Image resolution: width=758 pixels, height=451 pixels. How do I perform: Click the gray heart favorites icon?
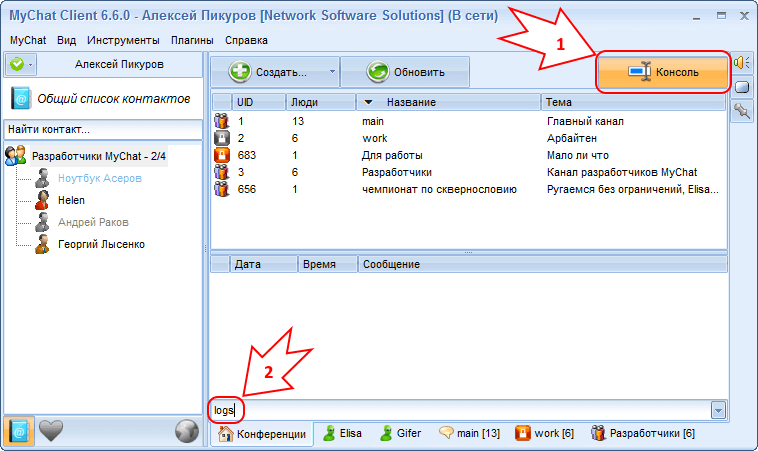[51, 430]
